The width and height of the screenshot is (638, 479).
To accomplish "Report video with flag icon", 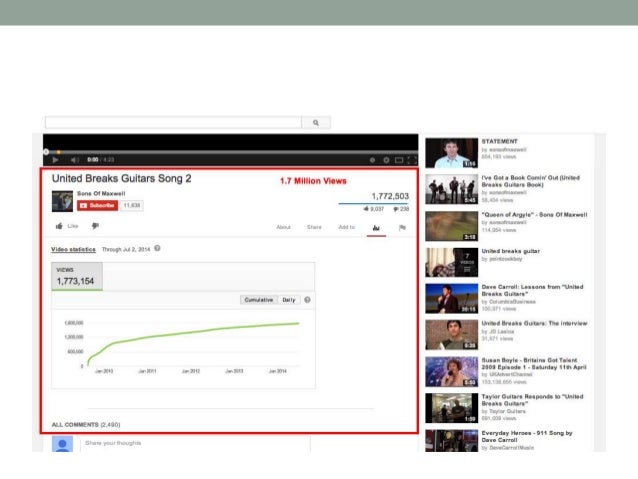I will click(402, 227).
